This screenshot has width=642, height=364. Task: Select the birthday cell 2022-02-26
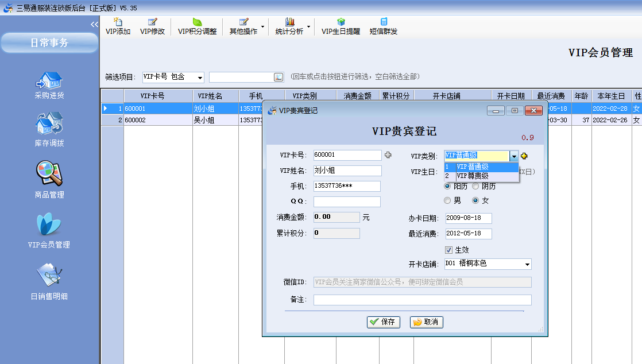(x=612, y=120)
